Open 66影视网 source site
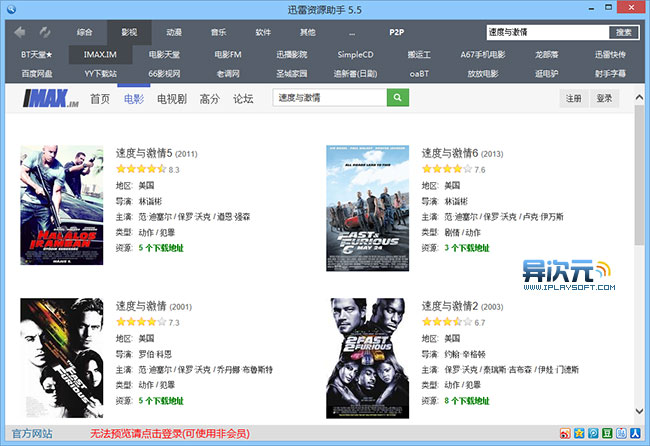650x446 pixels. pos(164,74)
